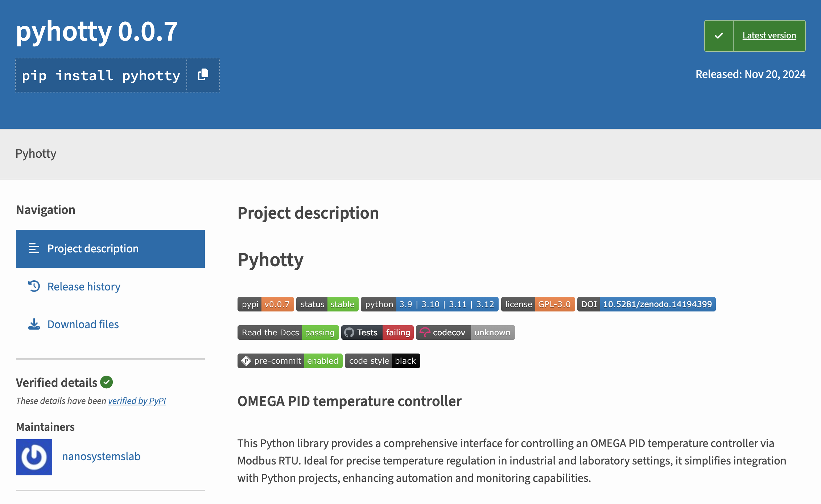Follow the verified by PyPI link
The image size is (821, 504).
tap(137, 401)
